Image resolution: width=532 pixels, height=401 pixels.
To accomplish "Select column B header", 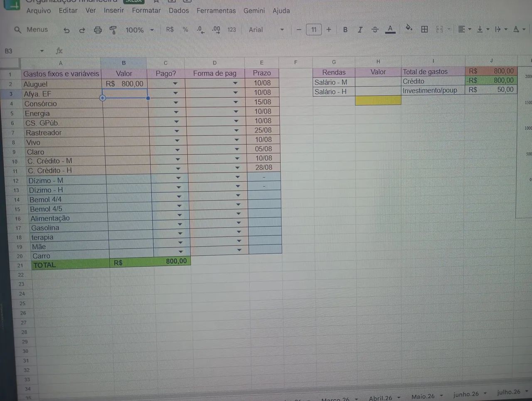I will point(124,63).
